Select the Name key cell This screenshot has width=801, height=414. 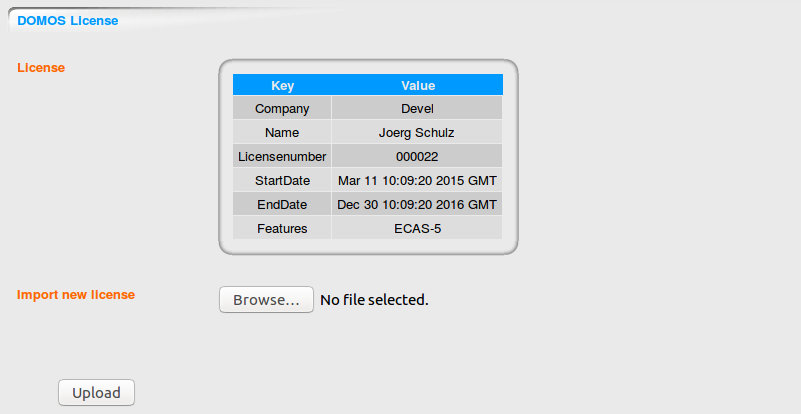[282, 133]
